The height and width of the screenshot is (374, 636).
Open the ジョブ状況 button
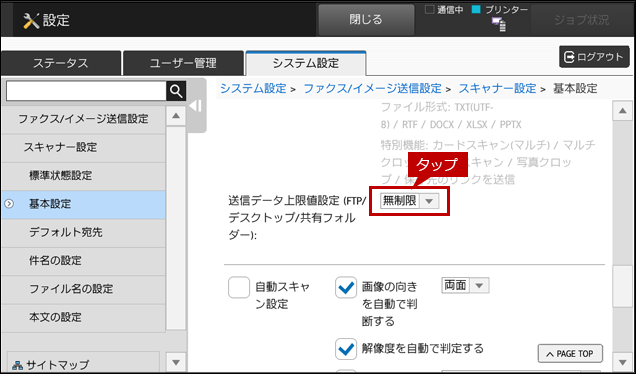pos(582,20)
